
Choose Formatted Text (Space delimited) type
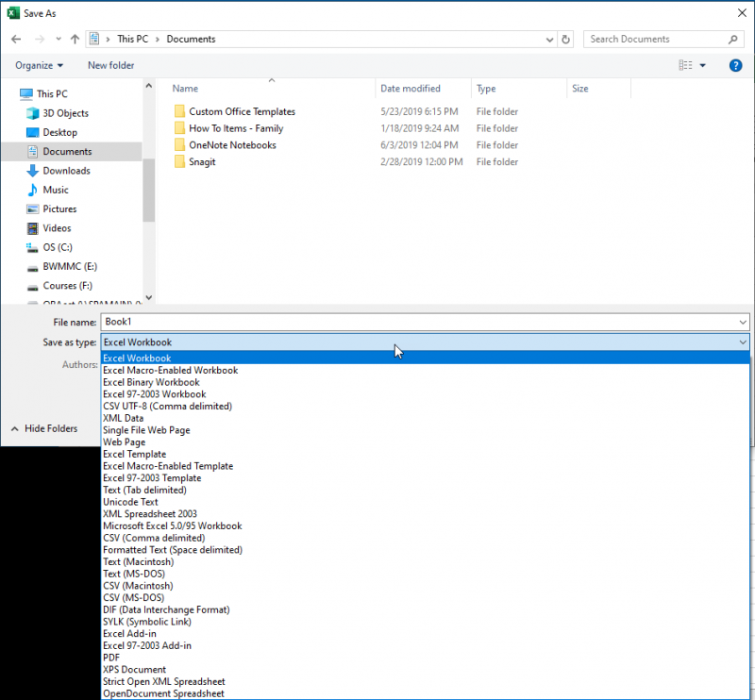426,550
